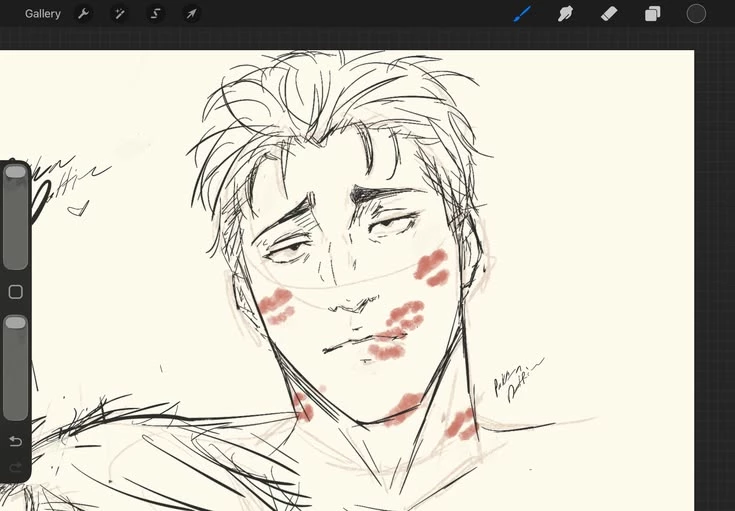Open the Adjustments magic wand menu

tap(120, 14)
